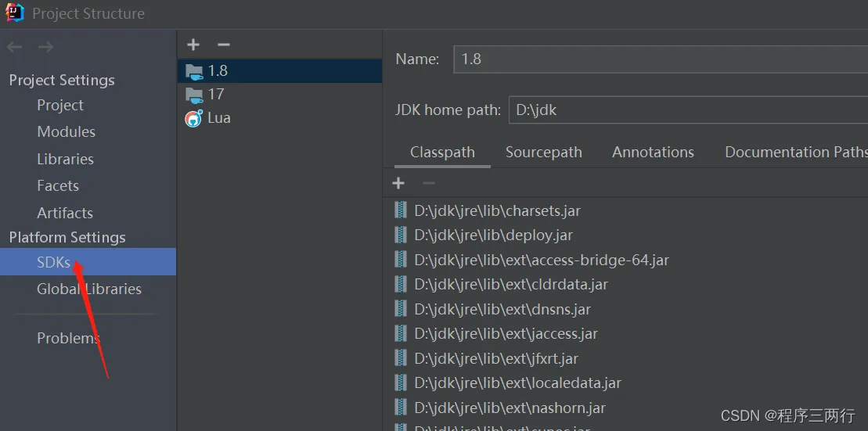Click the Platform Settings section header
This screenshot has width=868, height=431.
click(x=67, y=237)
